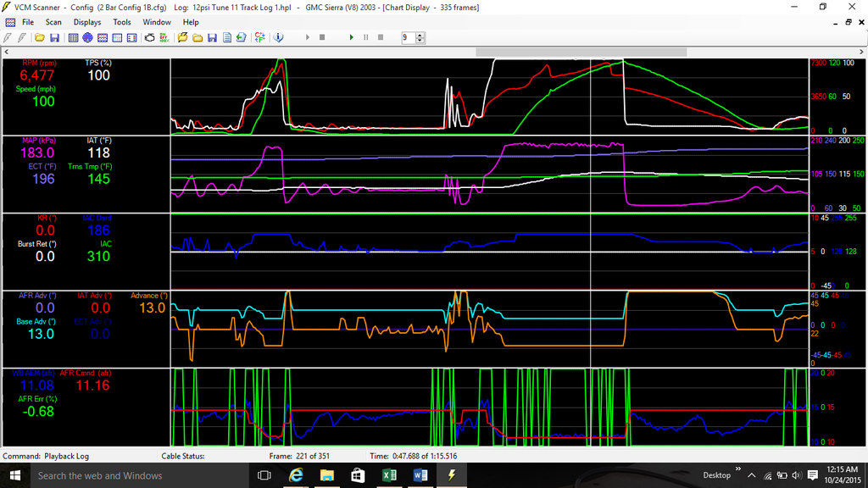Stop log playback using the rightmost square button
Viewport: 868px width, 488px height.
coord(381,37)
